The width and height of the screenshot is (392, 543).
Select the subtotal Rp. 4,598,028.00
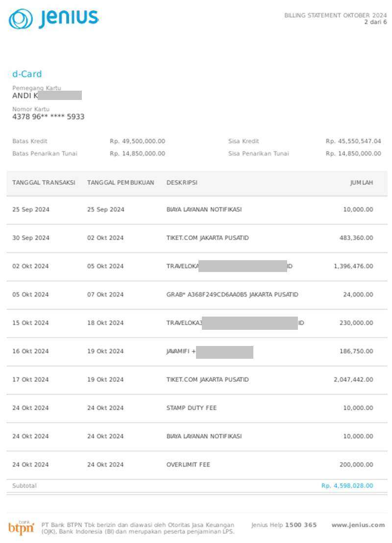347,486
